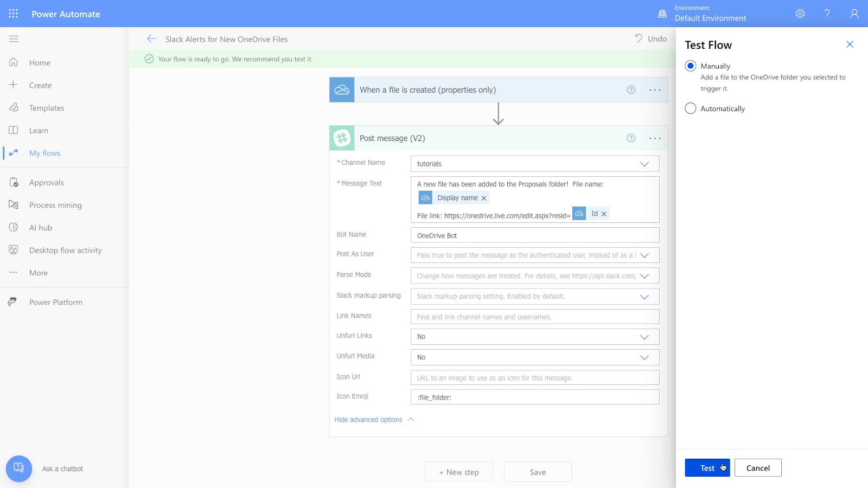Expand the Slack markup parsing dropdown
868x488 pixels.
click(x=644, y=297)
